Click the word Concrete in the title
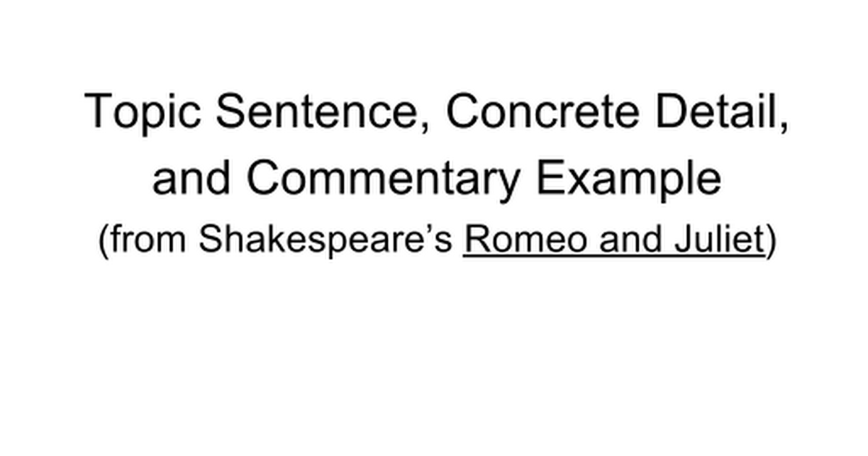Viewport: 868px width, 456px height. pos(542,111)
